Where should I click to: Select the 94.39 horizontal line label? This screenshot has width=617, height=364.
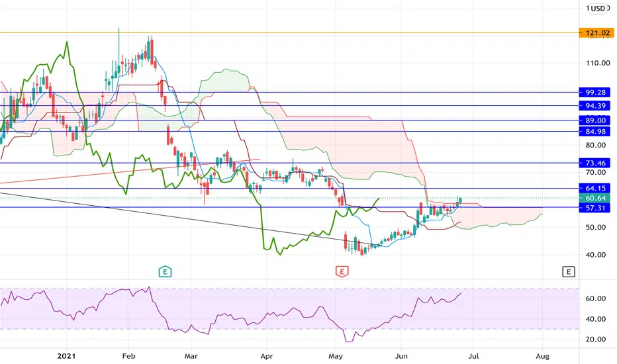[x=594, y=106]
